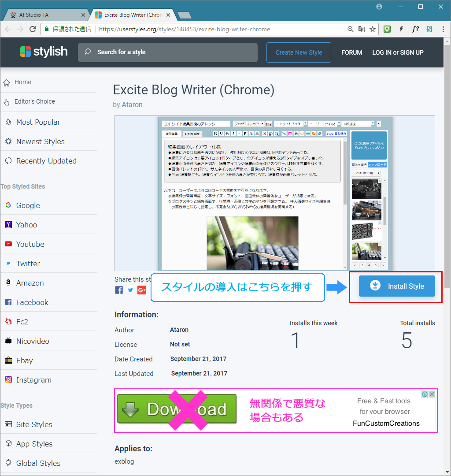Click the FunCustomCreations ad text
451x476 pixels.
[x=386, y=423]
